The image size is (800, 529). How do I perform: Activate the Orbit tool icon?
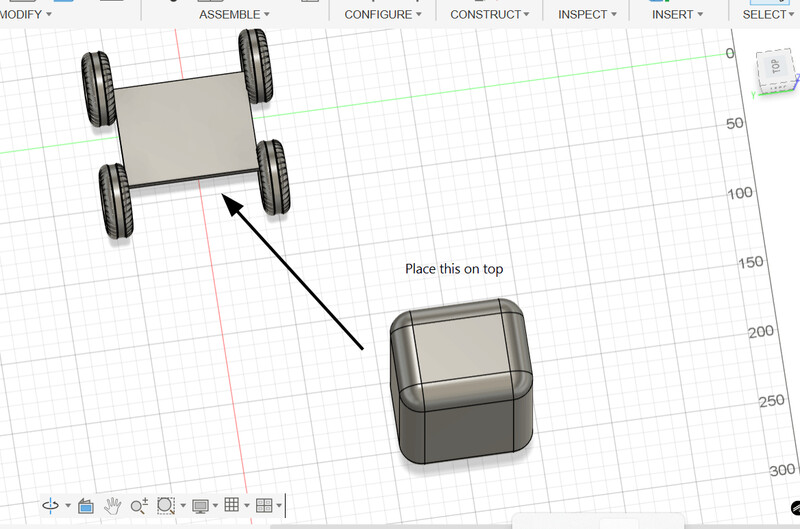(51, 506)
